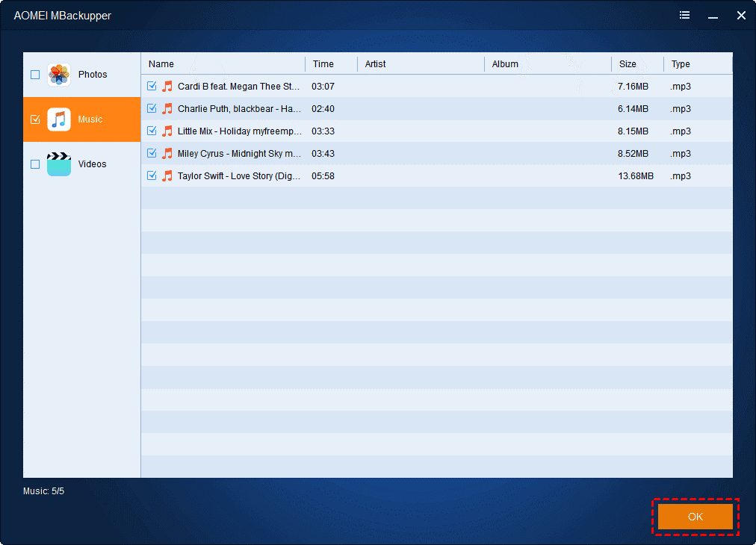Click music note icon beside Cardi B track
756x545 pixels.
pyautogui.click(x=167, y=87)
